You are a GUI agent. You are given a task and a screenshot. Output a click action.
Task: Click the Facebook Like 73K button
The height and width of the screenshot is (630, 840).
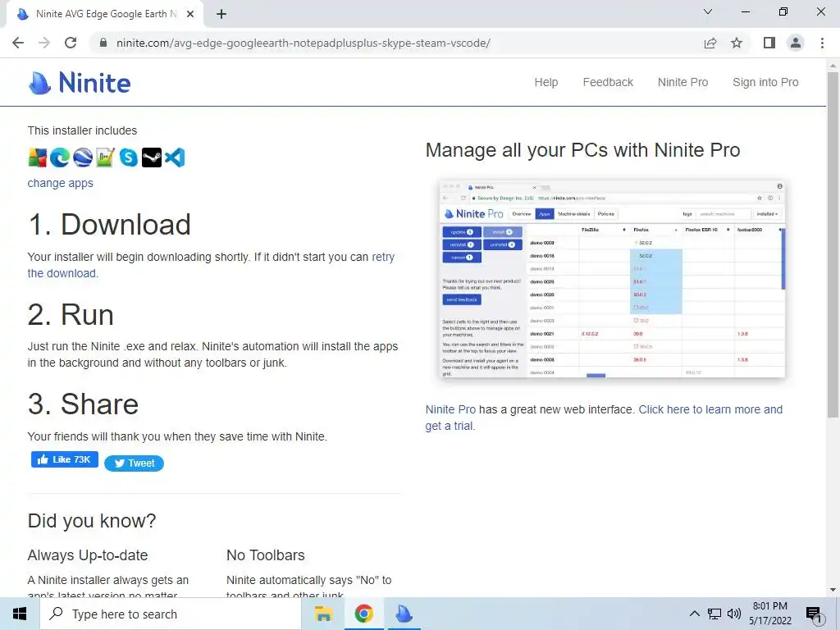[64, 459]
